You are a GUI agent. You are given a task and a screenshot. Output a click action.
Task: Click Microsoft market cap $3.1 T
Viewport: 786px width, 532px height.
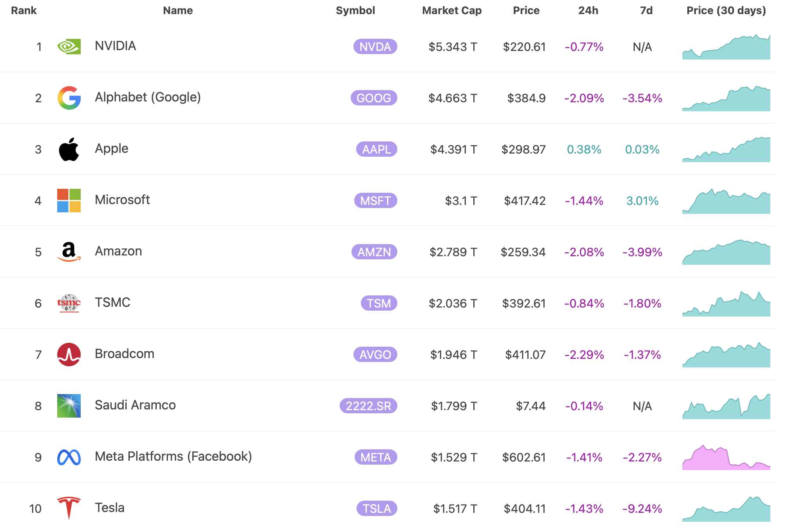coord(461,201)
